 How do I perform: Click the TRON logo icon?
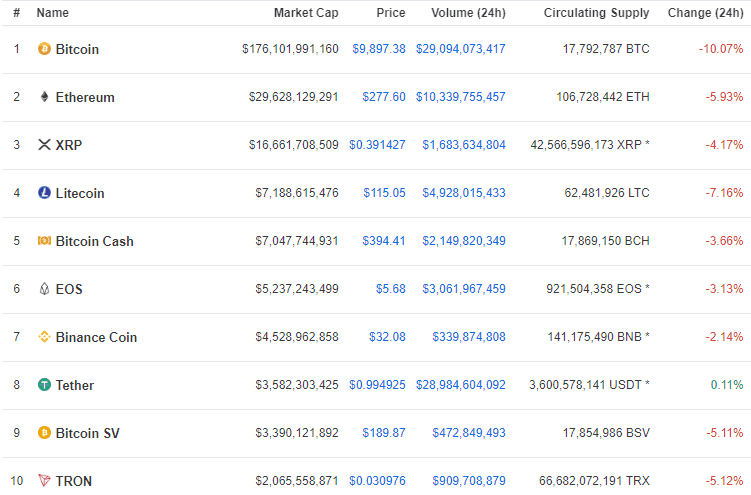[x=44, y=480]
